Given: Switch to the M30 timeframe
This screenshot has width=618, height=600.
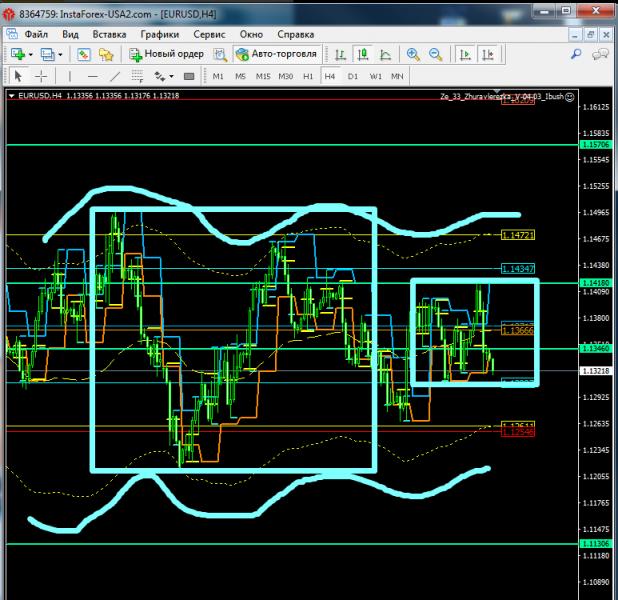Looking at the screenshot, I should [286, 76].
